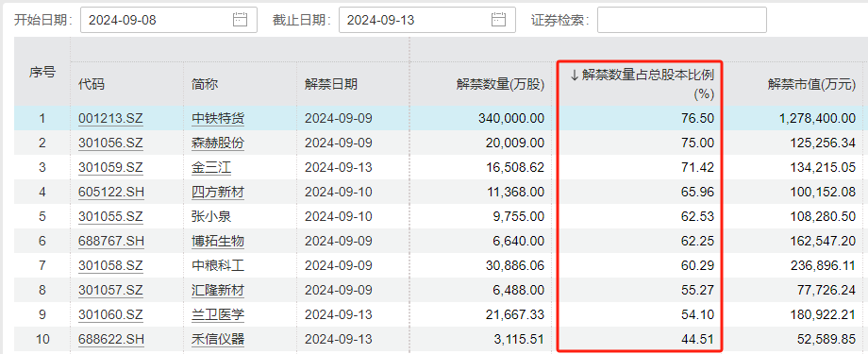Select the 44.51 ratio cell

(x=698, y=339)
